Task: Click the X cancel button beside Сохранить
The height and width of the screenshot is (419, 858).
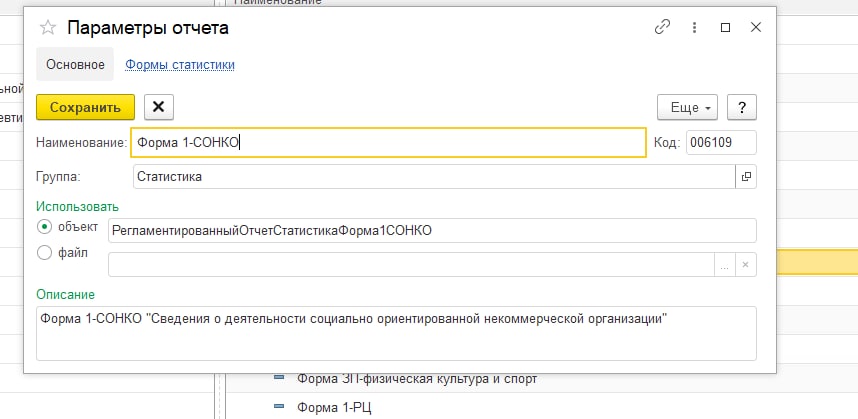Action: tap(159, 107)
